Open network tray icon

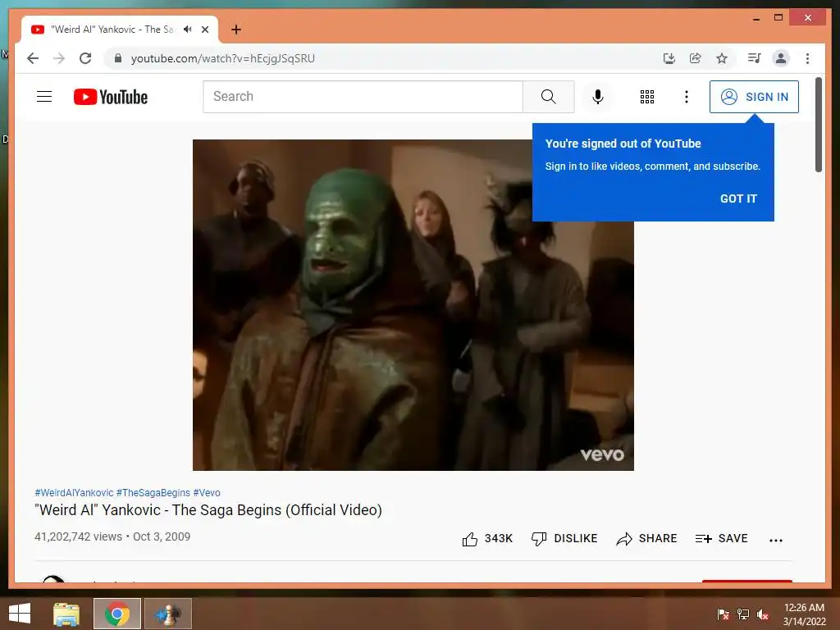coord(743,614)
